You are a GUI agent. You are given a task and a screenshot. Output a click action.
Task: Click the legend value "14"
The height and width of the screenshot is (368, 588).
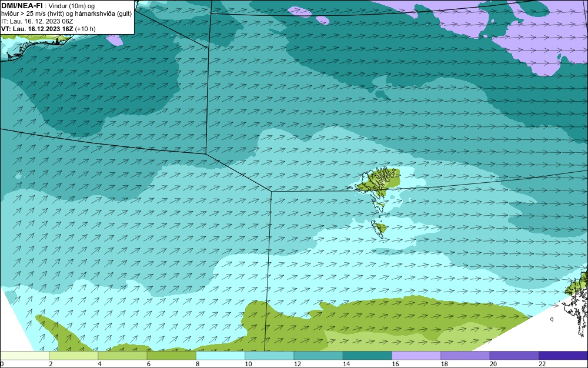point(346,364)
